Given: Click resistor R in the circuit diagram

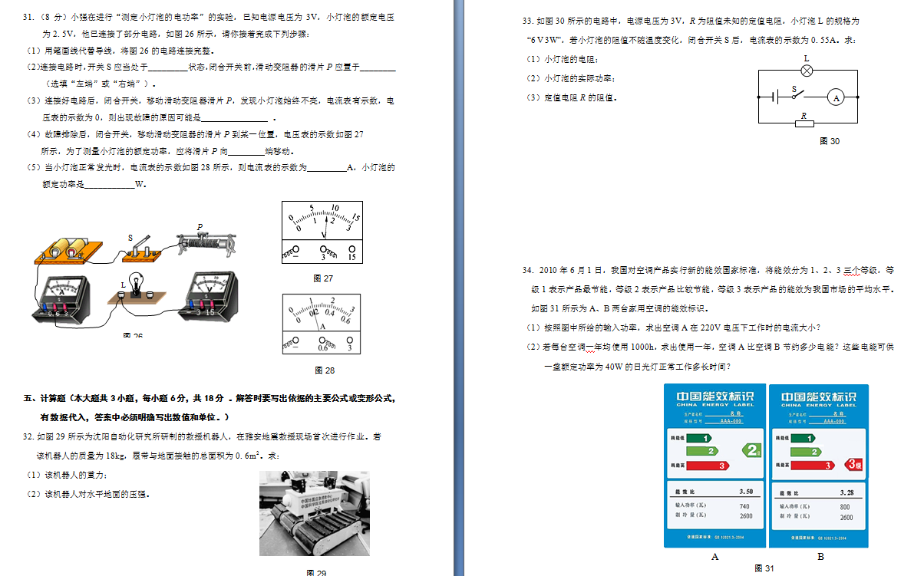Looking at the screenshot, I should click(804, 123).
